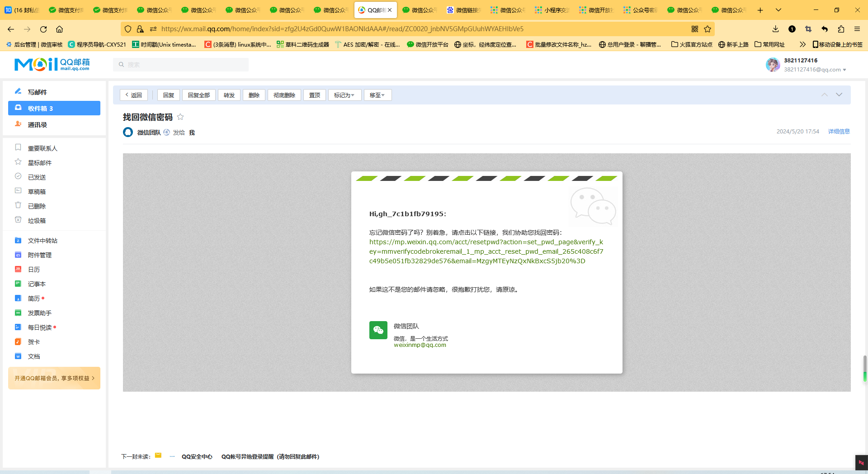Click the resume icon in sidebar
Screen dimensions: 868x474
point(18,298)
